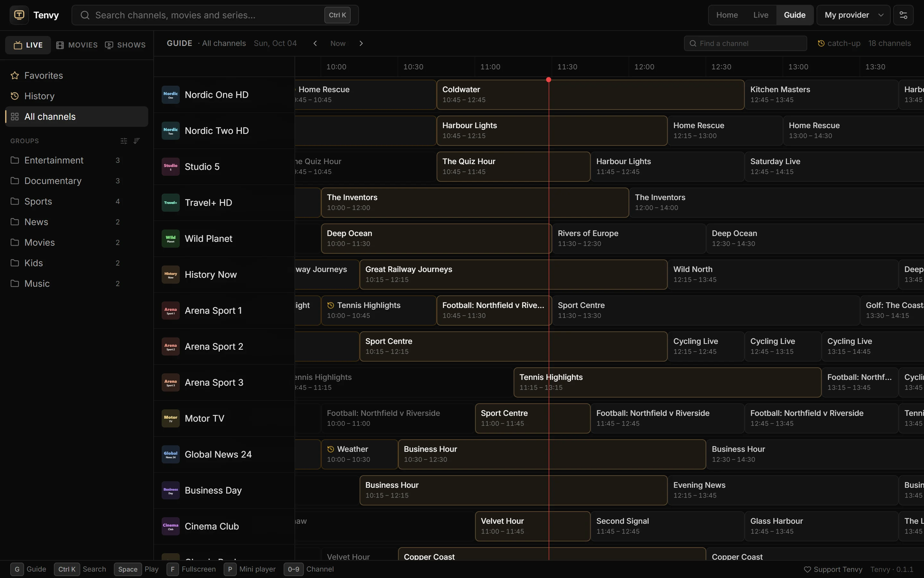Open the settings sliders icon top right
Screen dimensions: 924x578
(x=903, y=15)
